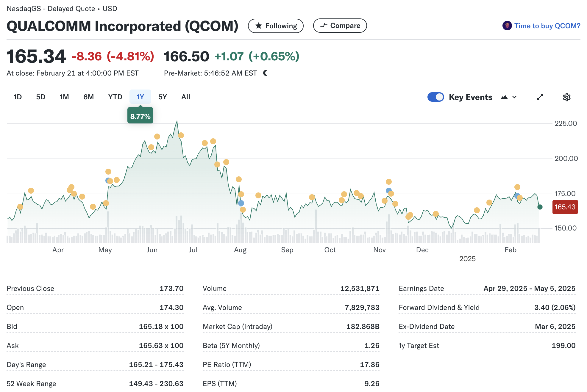Image resolution: width=587 pixels, height=392 pixels.
Task: Click the green end-of-line price dot
Action: pos(540,207)
